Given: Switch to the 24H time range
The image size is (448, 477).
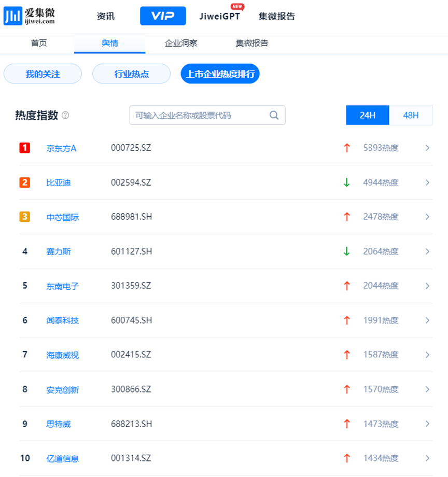Looking at the screenshot, I should 367,115.
